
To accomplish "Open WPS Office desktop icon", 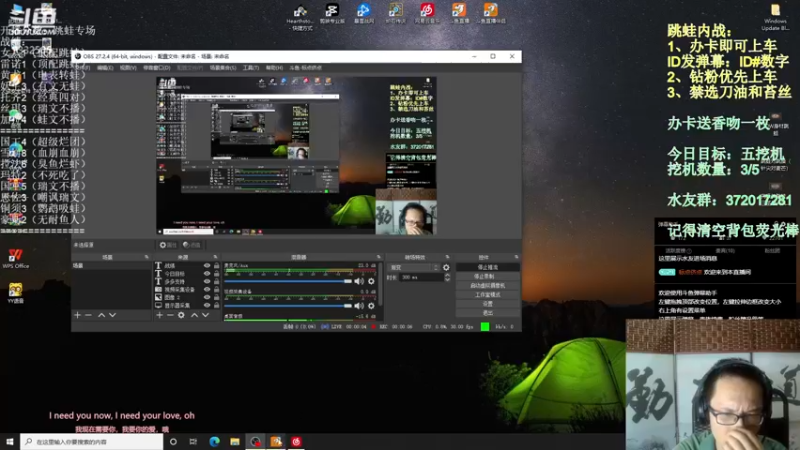I will click(x=15, y=258).
